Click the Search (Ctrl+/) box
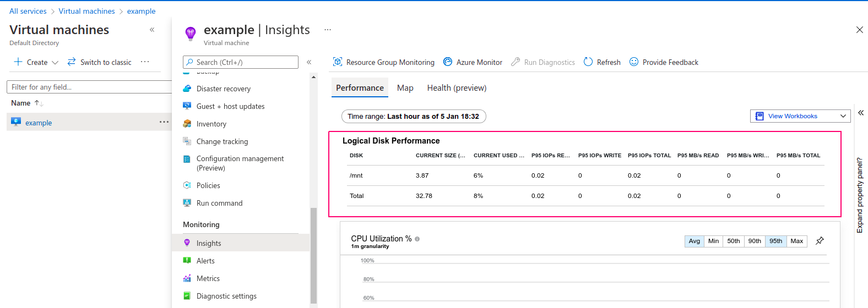This screenshot has height=308, width=868. point(241,62)
